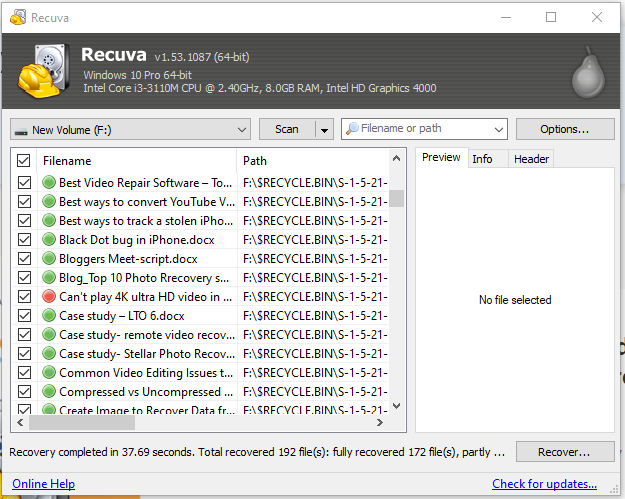Uncheck Case study- remote video recov checkbox
The height and width of the screenshot is (499, 625).
(x=24, y=334)
